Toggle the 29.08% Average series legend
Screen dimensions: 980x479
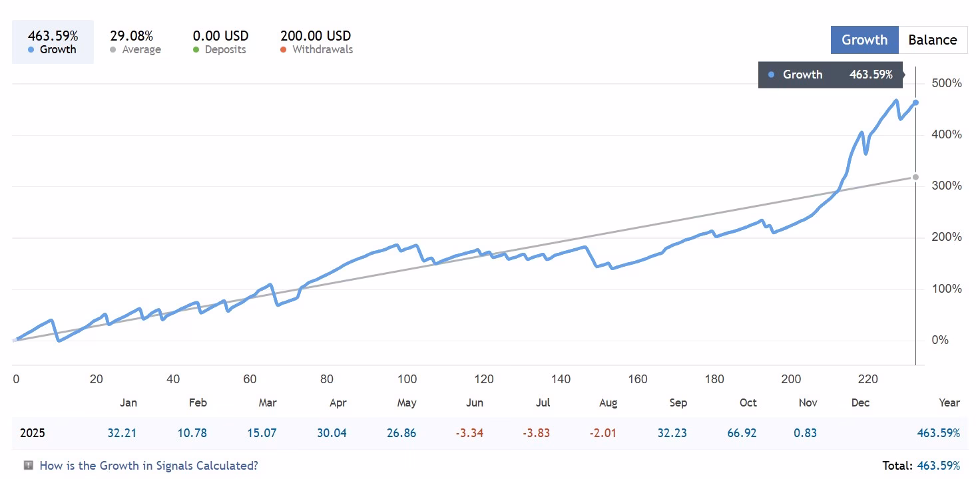tap(135, 42)
